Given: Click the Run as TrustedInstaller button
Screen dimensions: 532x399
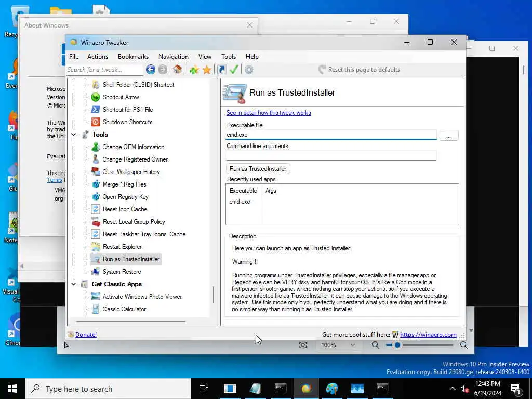Looking at the screenshot, I should [x=258, y=169].
